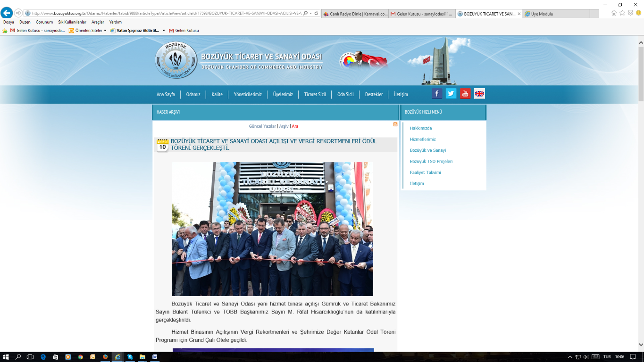This screenshot has width=644, height=362.
Task: Open Skype from the taskbar
Action: pyautogui.click(x=129, y=357)
